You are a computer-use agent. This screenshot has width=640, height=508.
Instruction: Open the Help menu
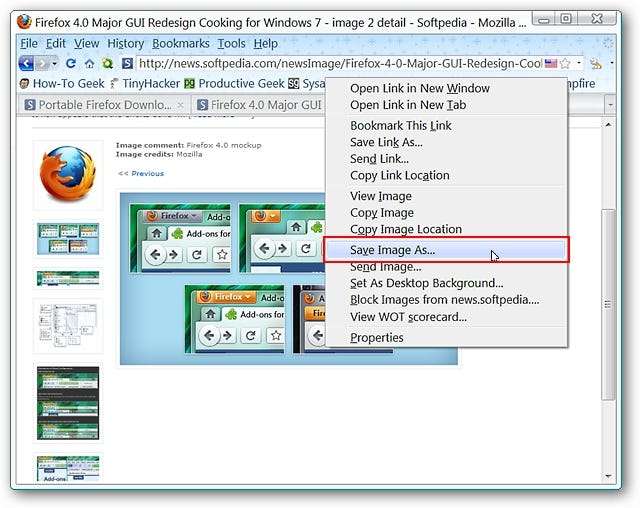[266, 43]
